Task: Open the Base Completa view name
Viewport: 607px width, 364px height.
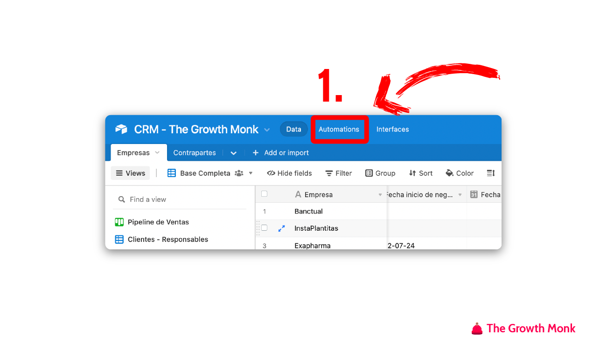Action: point(205,173)
